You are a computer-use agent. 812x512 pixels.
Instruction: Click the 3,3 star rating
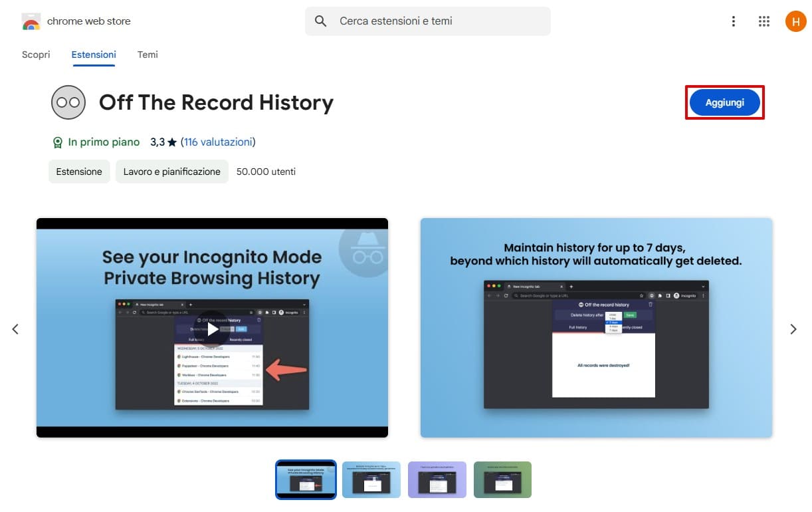click(163, 142)
